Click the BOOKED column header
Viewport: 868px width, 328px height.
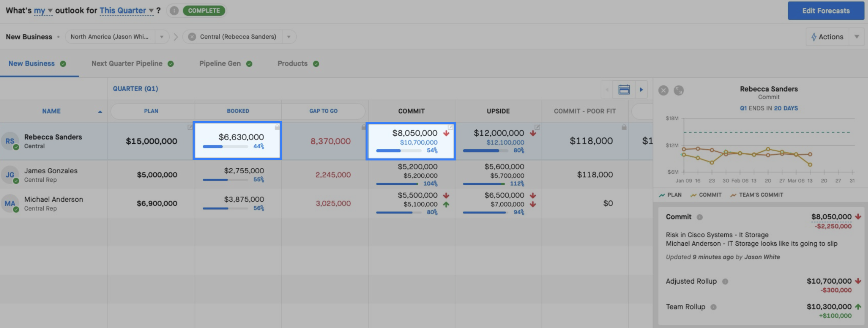[238, 111]
